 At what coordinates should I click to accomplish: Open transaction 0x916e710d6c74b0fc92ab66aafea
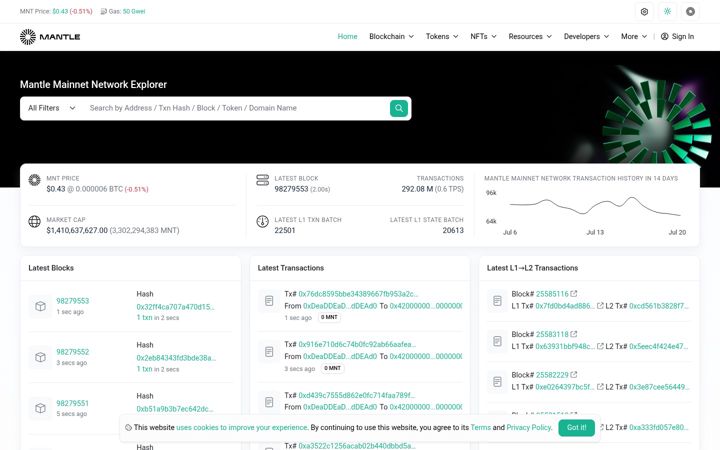tap(357, 344)
